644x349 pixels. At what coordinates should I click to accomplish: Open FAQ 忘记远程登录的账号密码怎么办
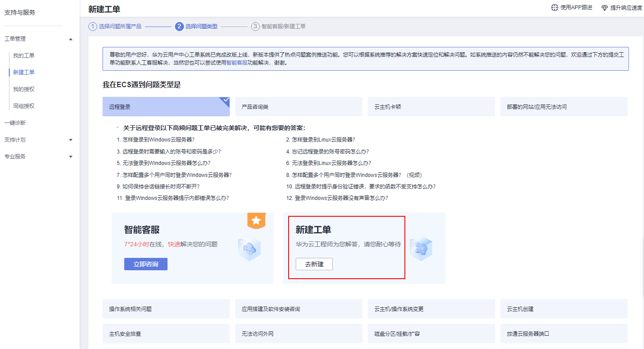(328, 151)
